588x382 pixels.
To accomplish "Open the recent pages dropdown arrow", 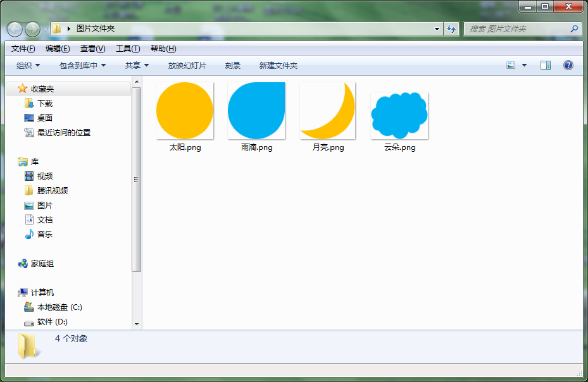I will pos(45,29).
